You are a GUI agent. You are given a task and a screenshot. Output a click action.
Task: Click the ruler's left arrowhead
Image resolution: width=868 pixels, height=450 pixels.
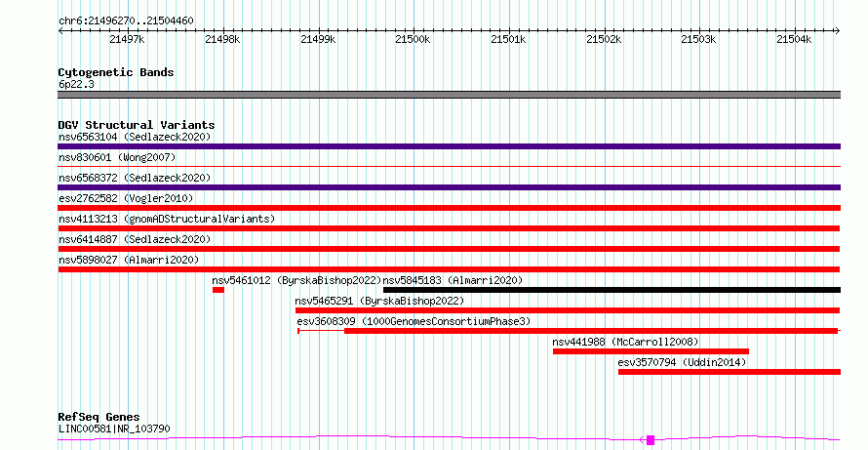point(60,31)
